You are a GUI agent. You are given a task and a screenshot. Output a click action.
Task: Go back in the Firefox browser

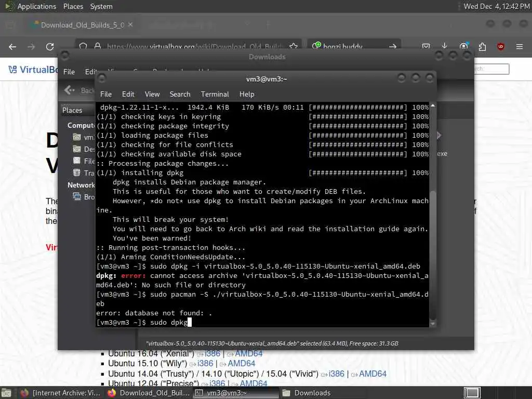[x=12, y=47]
